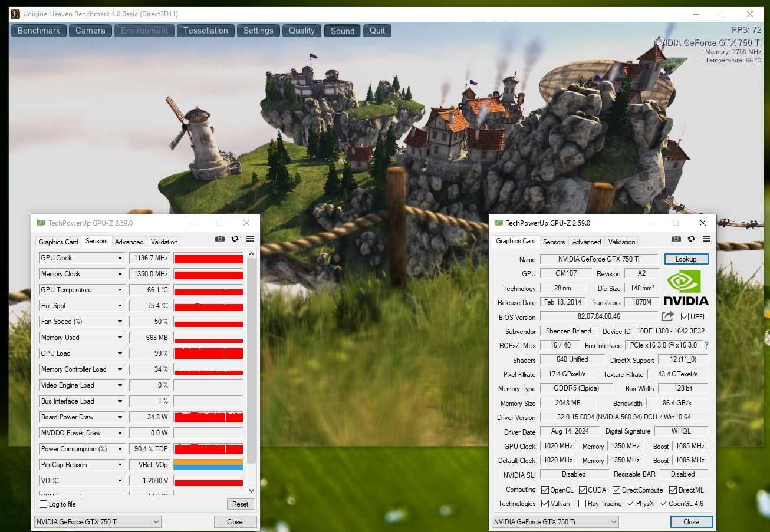Toggle the CUDA checkbox
The width and height of the screenshot is (770, 532).
[583, 490]
